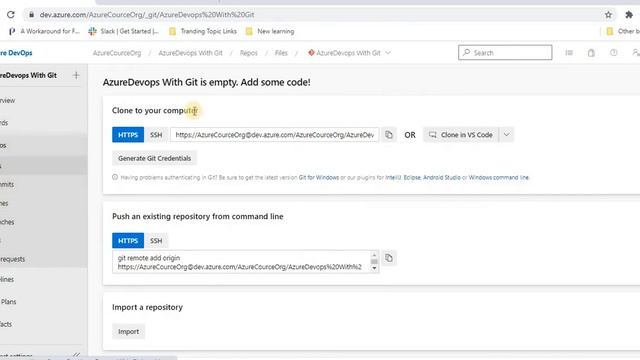Select Repos in the breadcrumb
This screenshot has height=360, width=640.
point(249,53)
